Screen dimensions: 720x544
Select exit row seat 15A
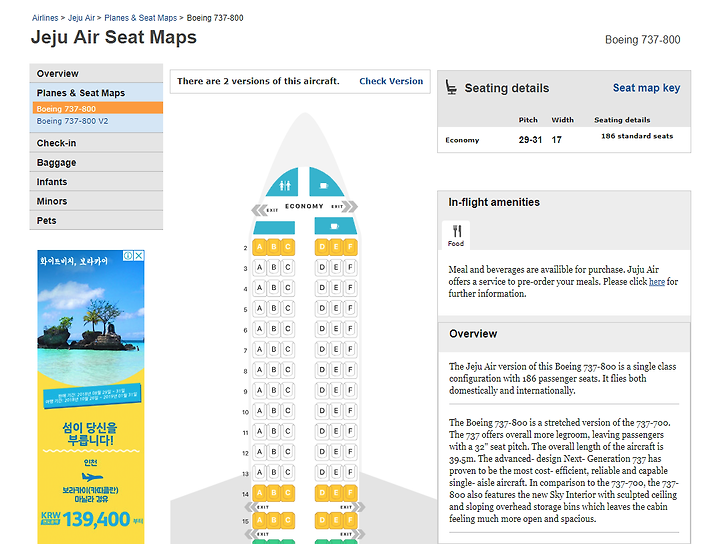tap(259, 520)
